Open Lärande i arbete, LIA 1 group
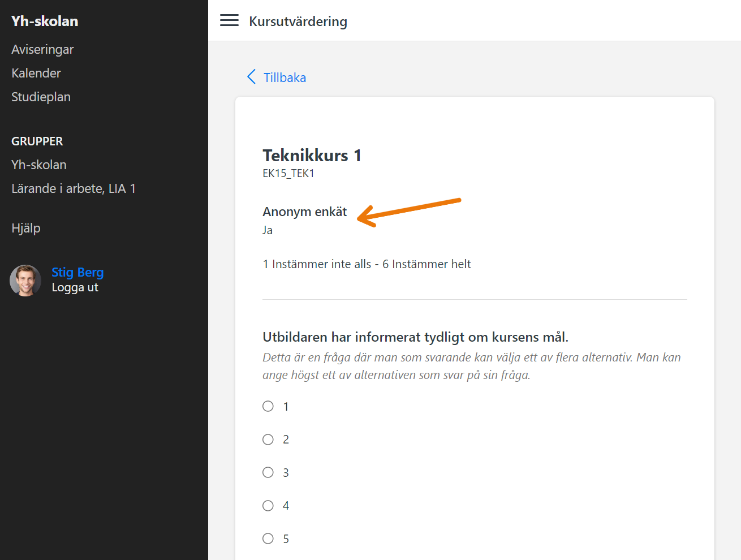The image size is (741, 560). pyautogui.click(x=74, y=188)
